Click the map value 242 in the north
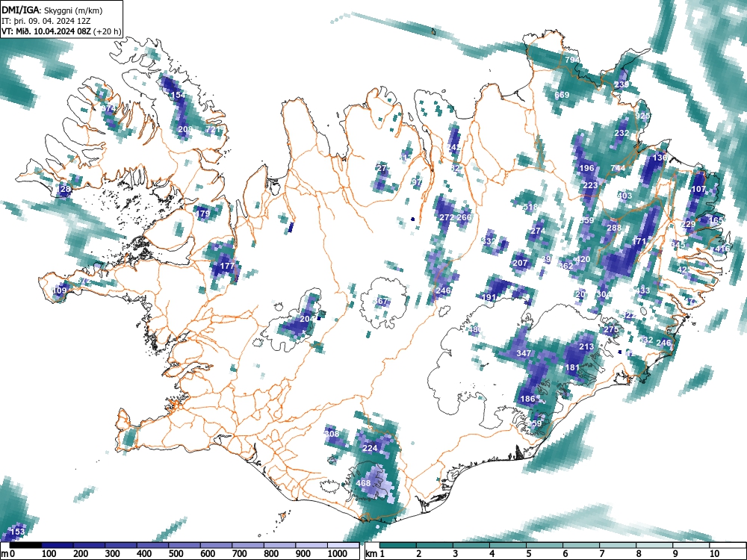Screen dimensions: 747x560 (x=454, y=147)
